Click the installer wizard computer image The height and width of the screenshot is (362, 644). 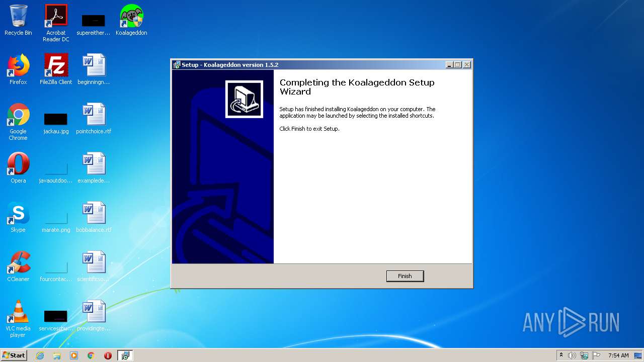(244, 99)
